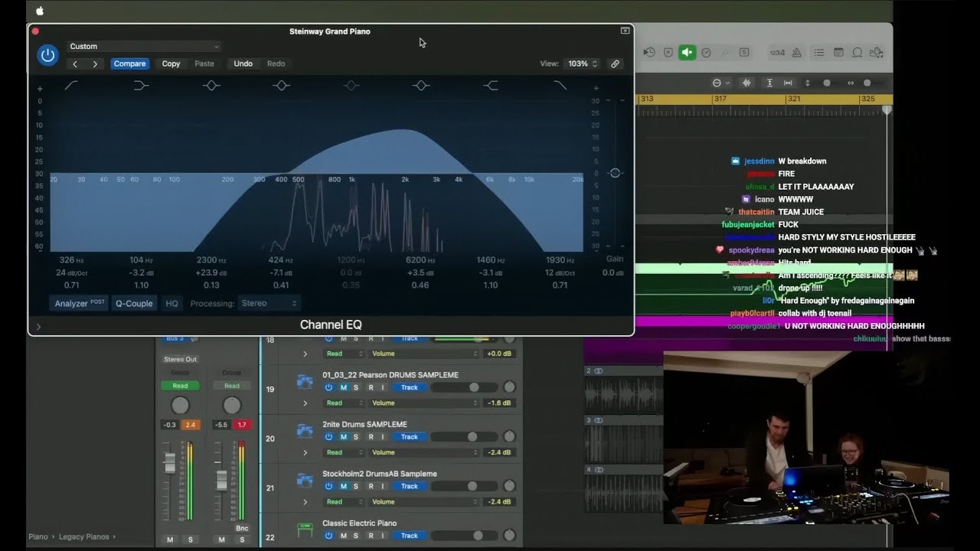Toggle the metronome icon in toolbar
The height and width of the screenshot is (551, 980).
click(x=796, y=52)
